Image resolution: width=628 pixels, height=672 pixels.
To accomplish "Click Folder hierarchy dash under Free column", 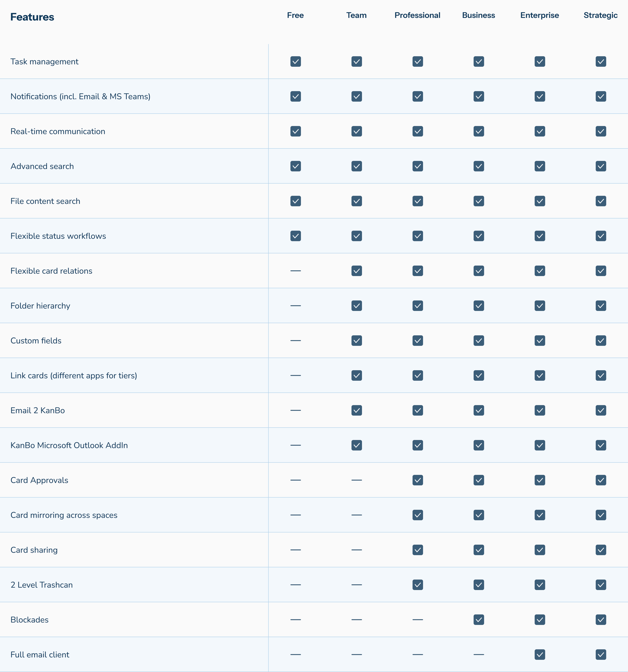I will [x=295, y=306].
